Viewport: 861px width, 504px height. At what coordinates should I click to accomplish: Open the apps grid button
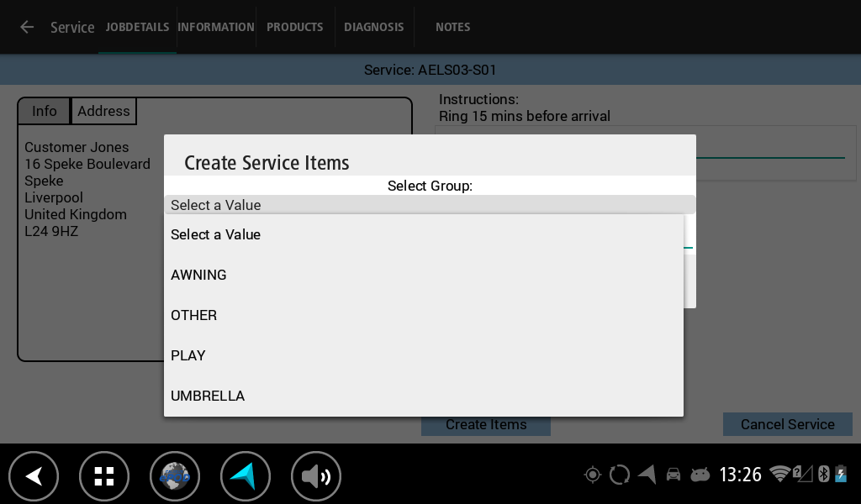coord(103,476)
